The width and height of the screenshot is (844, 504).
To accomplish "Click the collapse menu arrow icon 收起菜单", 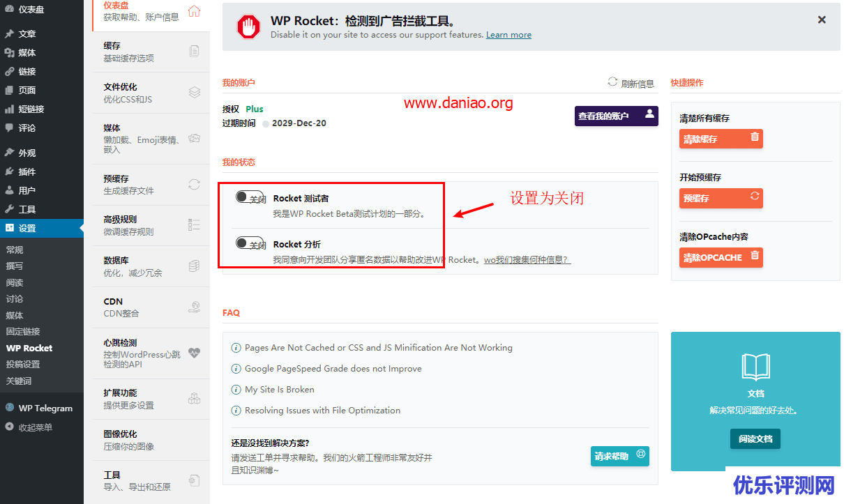I will click(x=9, y=427).
